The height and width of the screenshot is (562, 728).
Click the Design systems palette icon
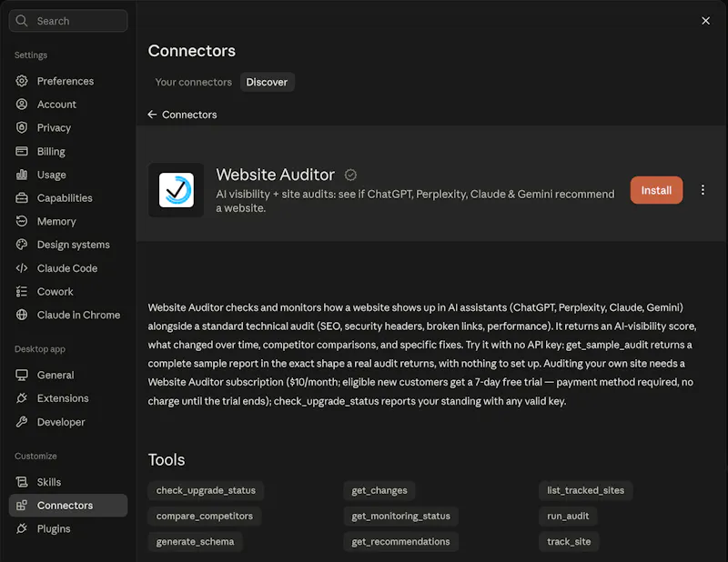pyautogui.click(x=21, y=245)
